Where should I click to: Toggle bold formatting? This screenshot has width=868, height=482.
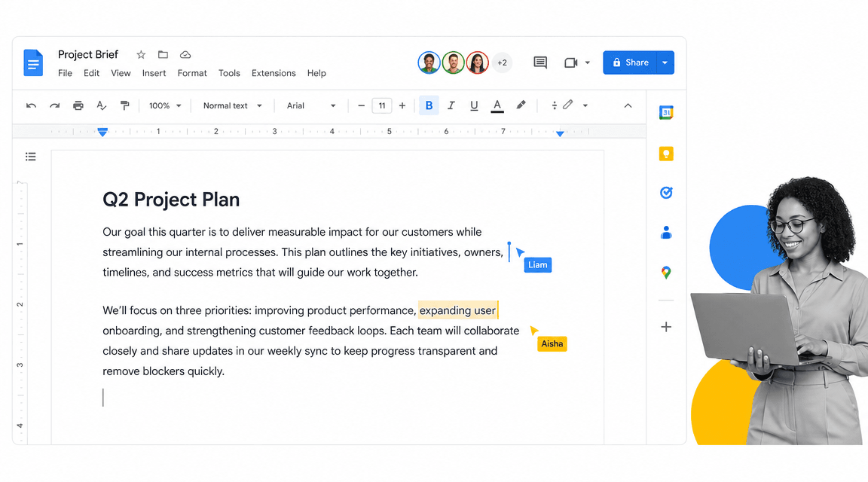pos(429,105)
